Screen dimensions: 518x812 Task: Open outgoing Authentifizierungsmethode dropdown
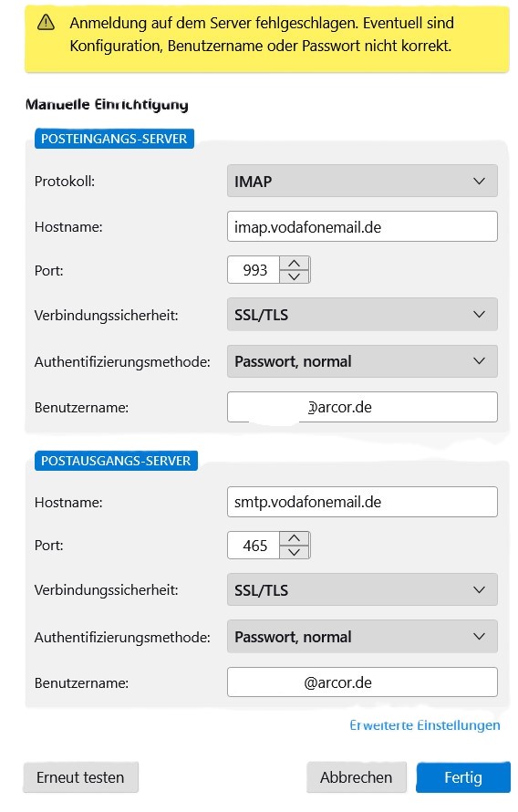point(362,637)
